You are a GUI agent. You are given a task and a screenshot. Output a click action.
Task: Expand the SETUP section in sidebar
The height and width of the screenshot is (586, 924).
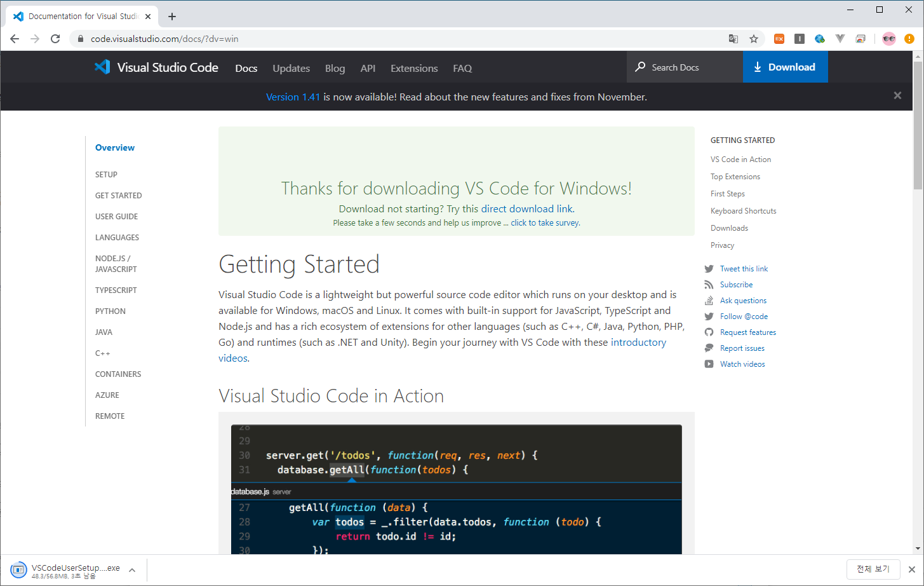(x=106, y=174)
